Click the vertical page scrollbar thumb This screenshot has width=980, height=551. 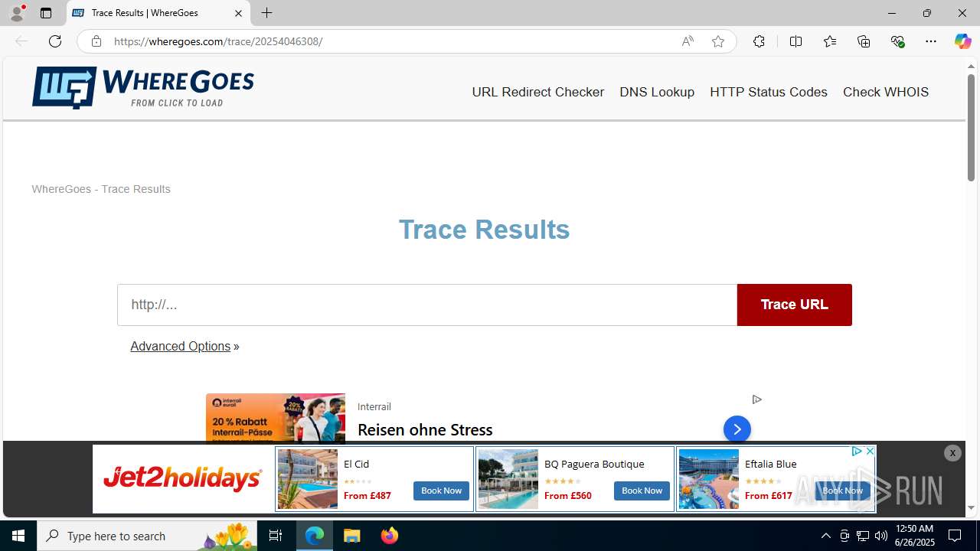point(971,128)
